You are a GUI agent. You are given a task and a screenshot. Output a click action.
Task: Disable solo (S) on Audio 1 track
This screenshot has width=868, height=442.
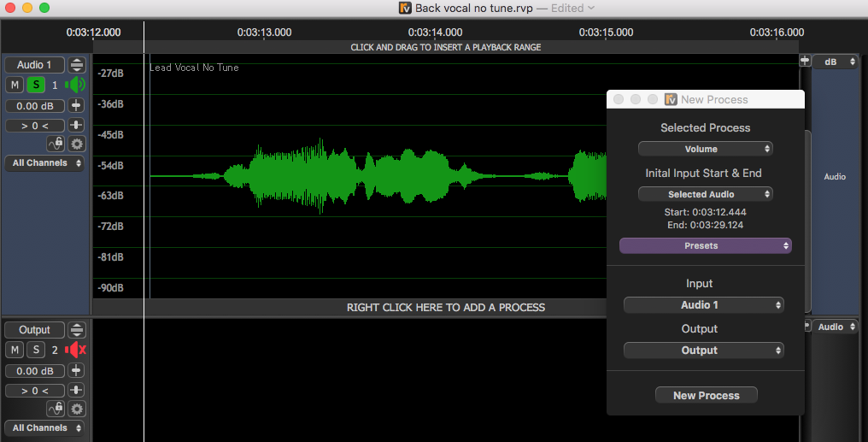36,85
